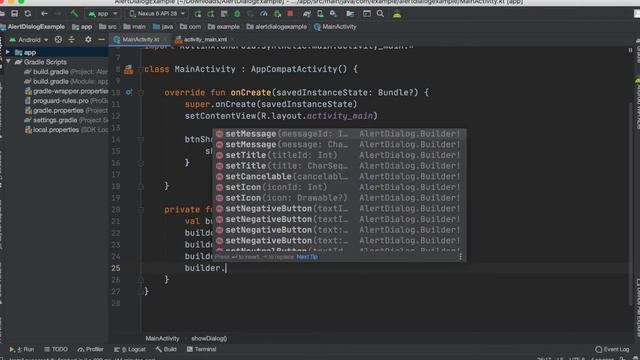Image resolution: width=640 pixels, height=360 pixels.
Task: Click the red Stop button
Action: [x=290, y=13]
